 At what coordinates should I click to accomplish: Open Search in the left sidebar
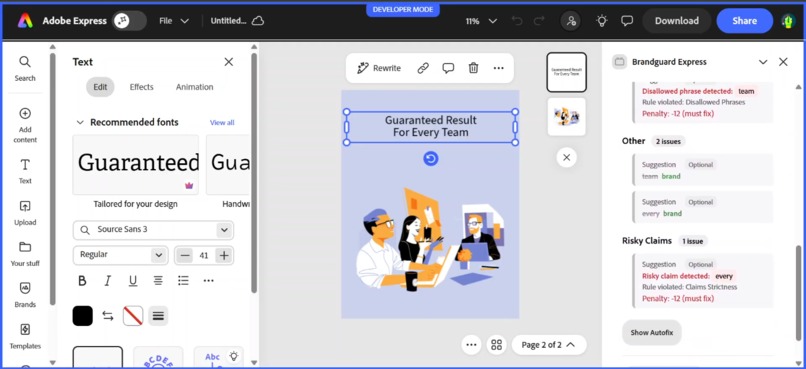pyautogui.click(x=25, y=68)
